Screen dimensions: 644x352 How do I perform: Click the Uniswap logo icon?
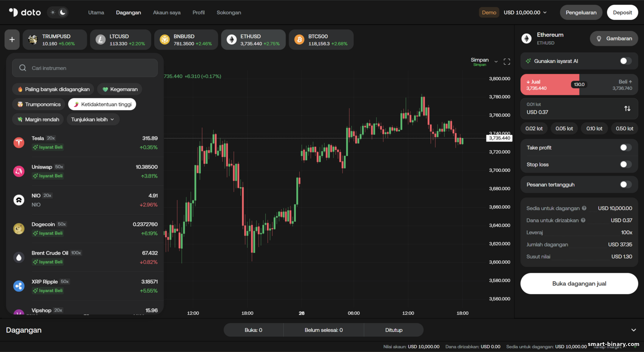click(x=19, y=171)
